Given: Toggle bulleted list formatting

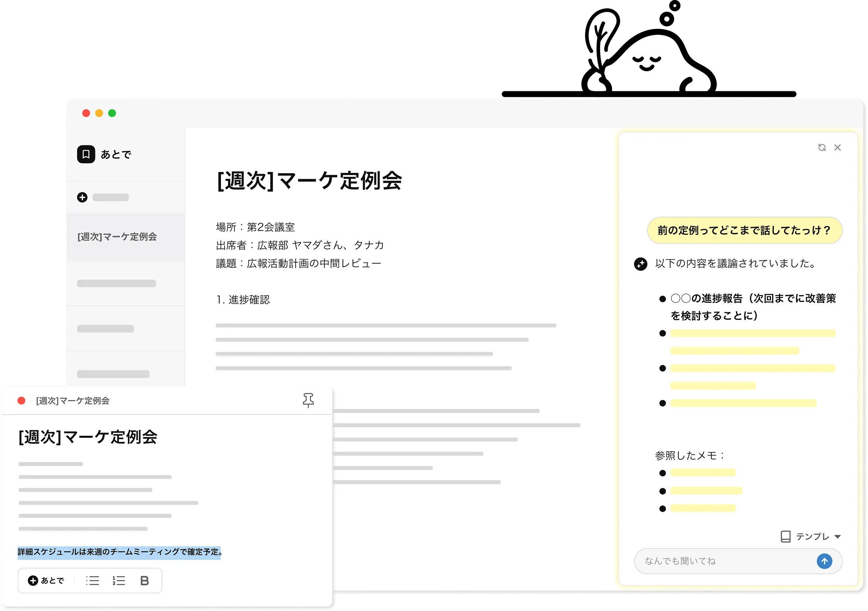Looking at the screenshot, I should (93, 581).
